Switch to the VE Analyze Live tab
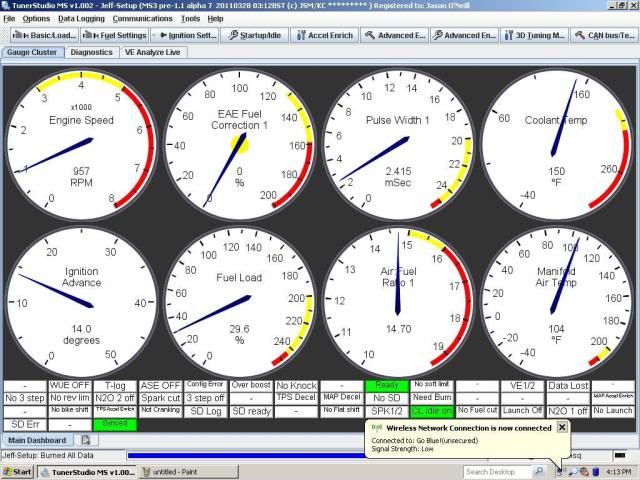 coord(153,52)
